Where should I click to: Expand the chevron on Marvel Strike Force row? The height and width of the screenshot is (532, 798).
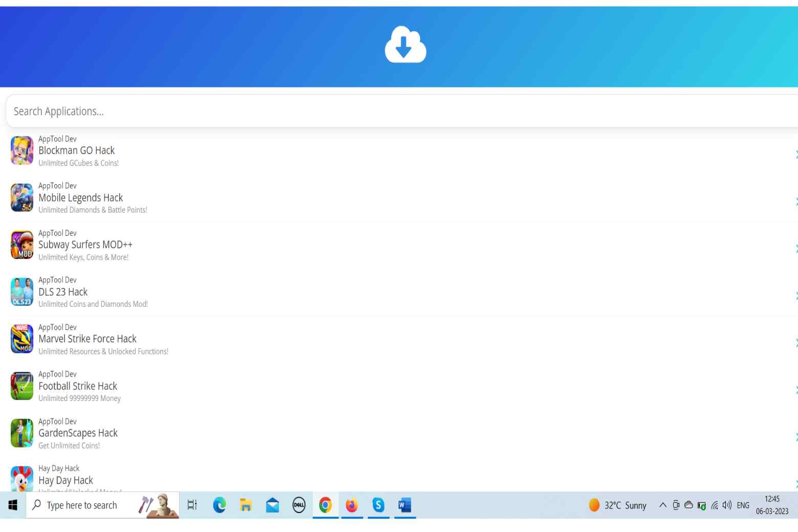point(795,343)
